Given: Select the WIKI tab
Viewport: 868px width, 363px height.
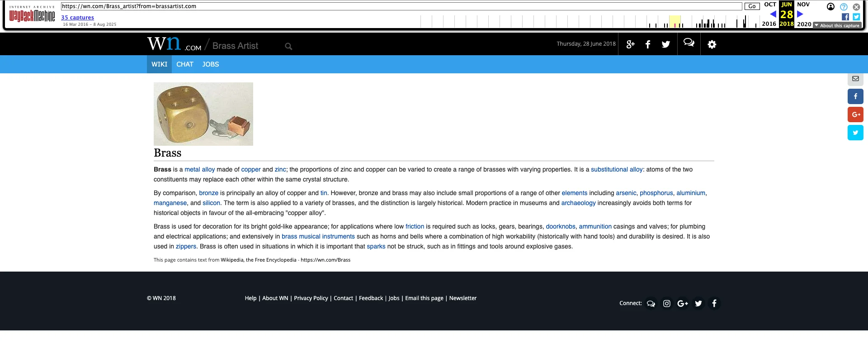Looking at the screenshot, I should click(159, 64).
